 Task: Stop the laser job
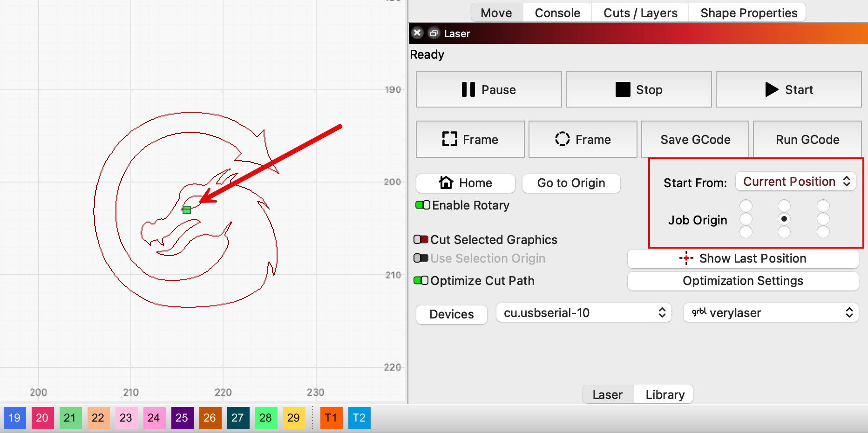click(x=638, y=89)
